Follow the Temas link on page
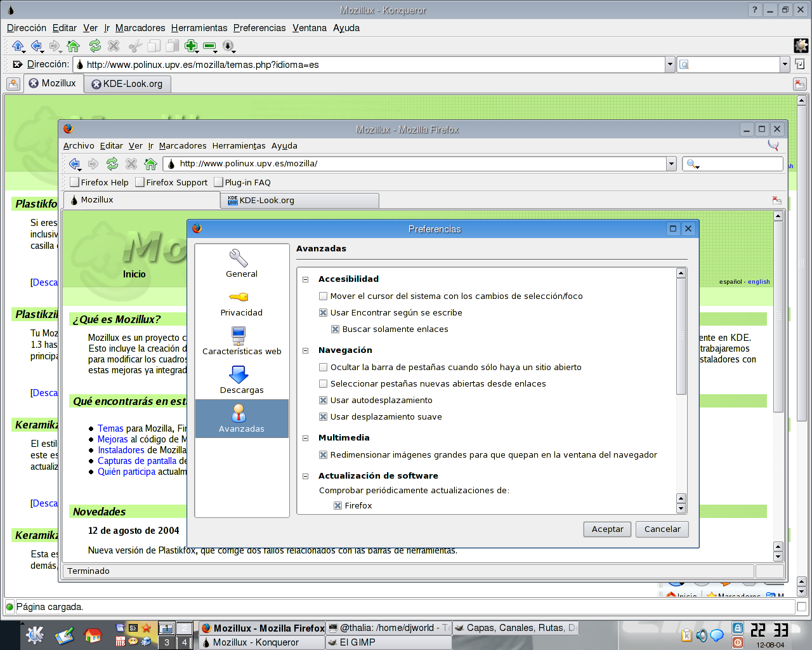 pos(110,428)
